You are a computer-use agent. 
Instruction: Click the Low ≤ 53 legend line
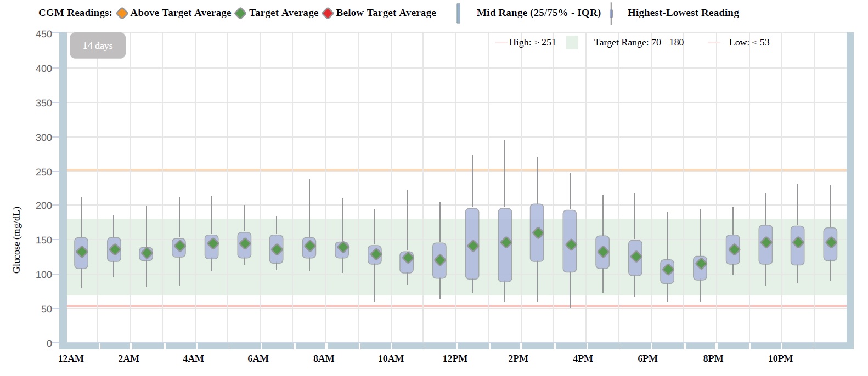tap(714, 43)
